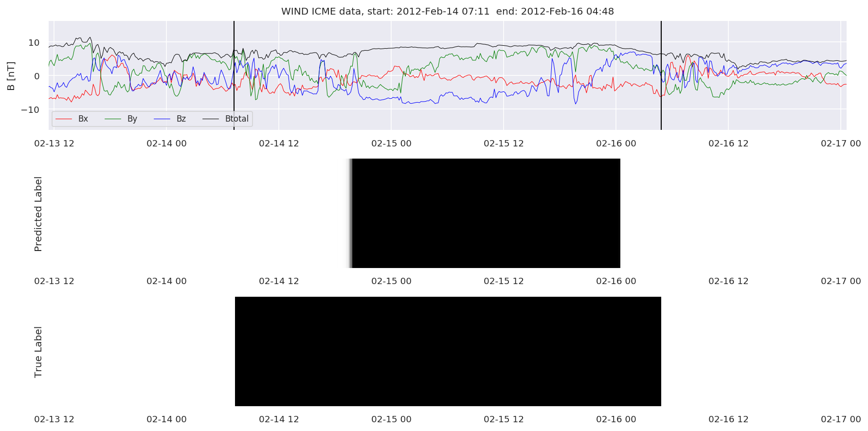This screenshot has height=431, width=868.
Task: Click "02-16 12" tick under the magnetic field plot
Action: click(728, 144)
